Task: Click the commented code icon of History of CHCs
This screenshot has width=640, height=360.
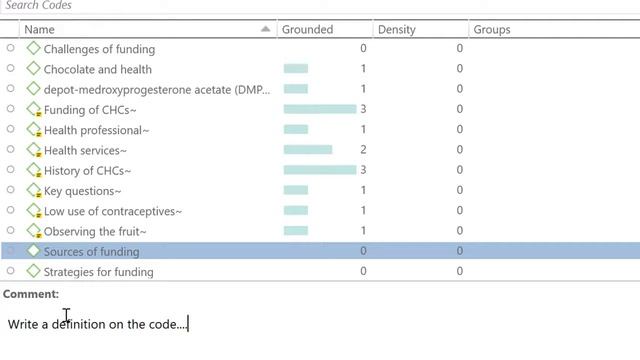Action: (34, 170)
